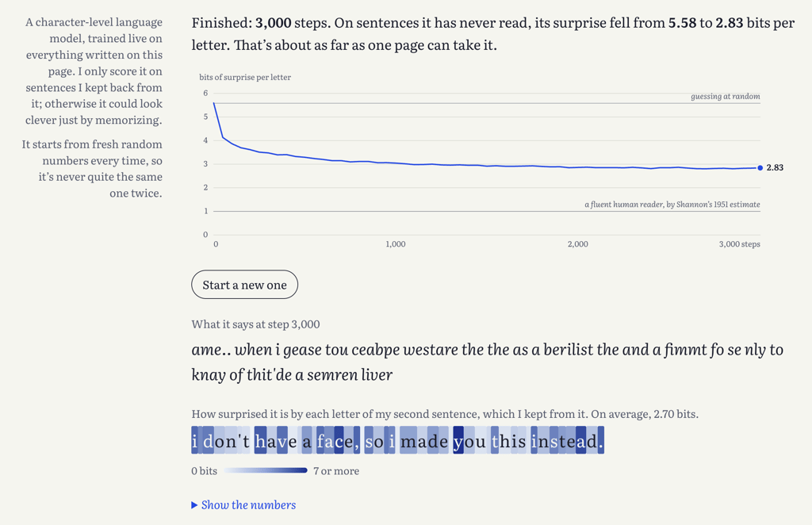Click the generated text starting ame.. when

(x=488, y=362)
